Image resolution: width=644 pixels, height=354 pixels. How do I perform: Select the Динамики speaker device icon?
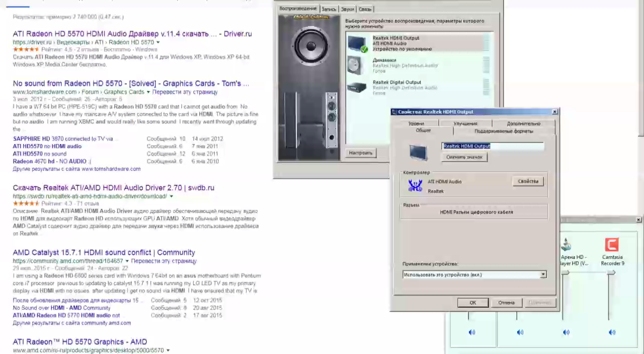coord(356,65)
